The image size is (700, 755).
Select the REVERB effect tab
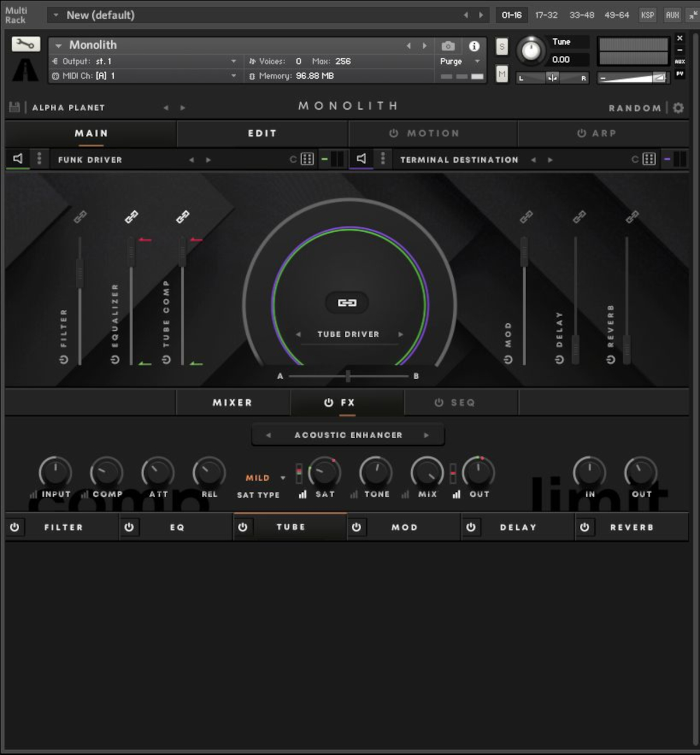tap(632, 527)
